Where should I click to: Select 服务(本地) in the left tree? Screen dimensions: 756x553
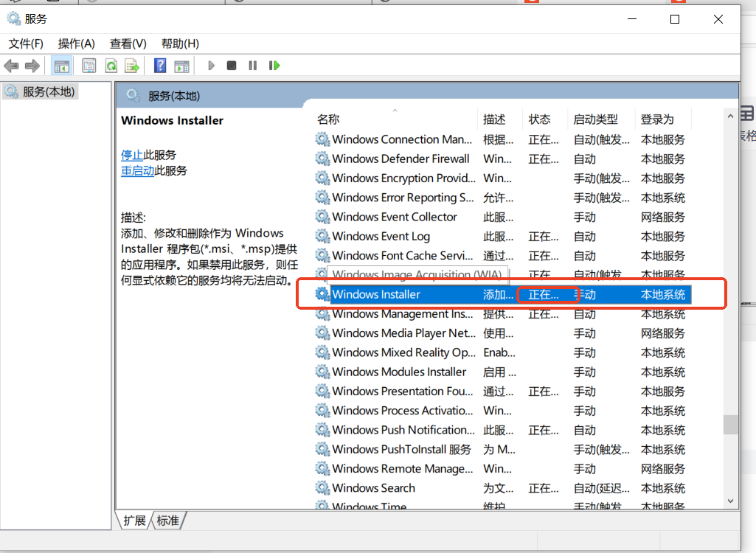pyautogui.click(x=41, y=91)
